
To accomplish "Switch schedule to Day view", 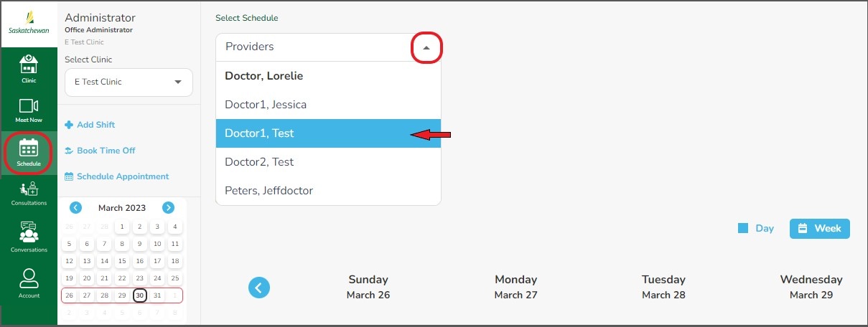I will 756,229.
